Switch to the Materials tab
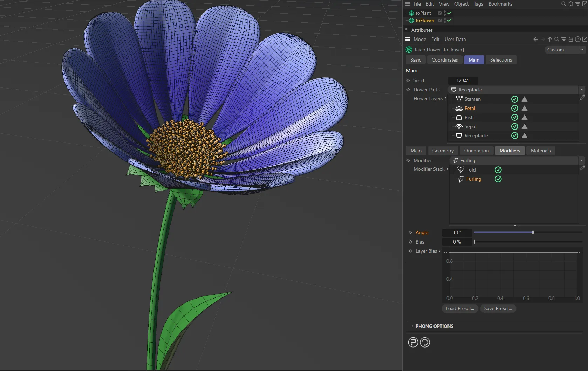Viewport: 588px width, 371px height. pyautogui.click(x=540, y=150)
